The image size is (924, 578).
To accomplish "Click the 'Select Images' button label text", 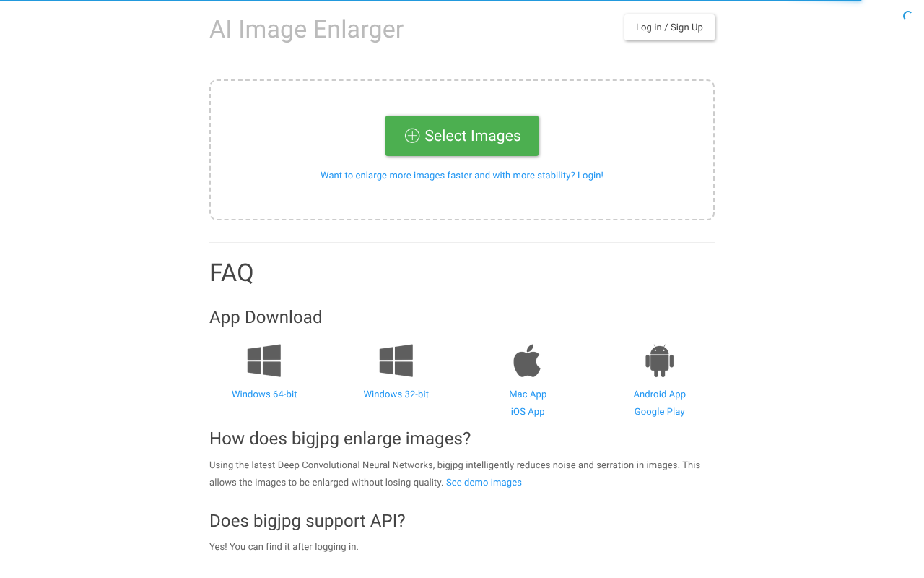I will 473,136.
